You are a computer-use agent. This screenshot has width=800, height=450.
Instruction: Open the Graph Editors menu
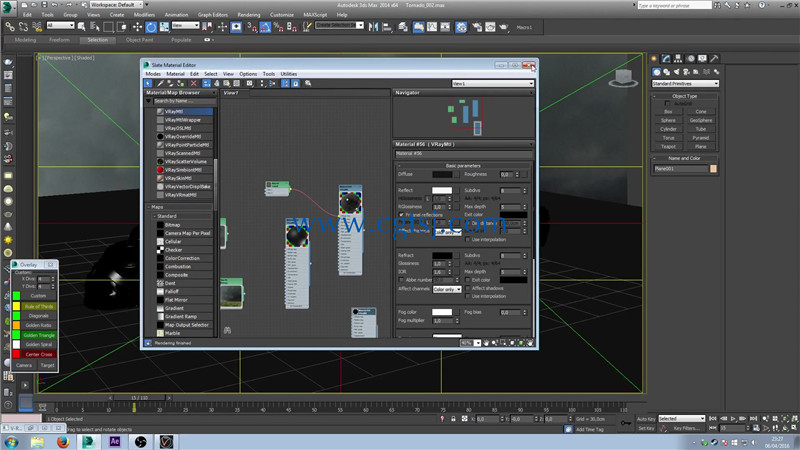[213, 15]
